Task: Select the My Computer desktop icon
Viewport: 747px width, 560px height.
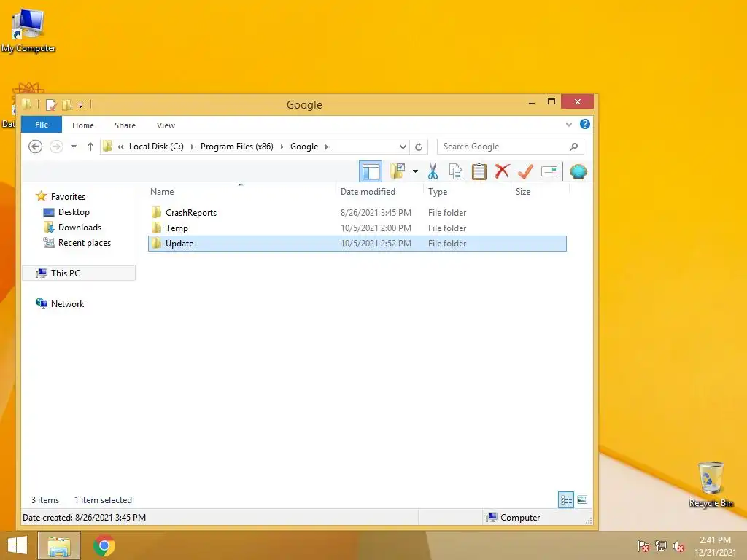Action: click(x=28, y=31)
